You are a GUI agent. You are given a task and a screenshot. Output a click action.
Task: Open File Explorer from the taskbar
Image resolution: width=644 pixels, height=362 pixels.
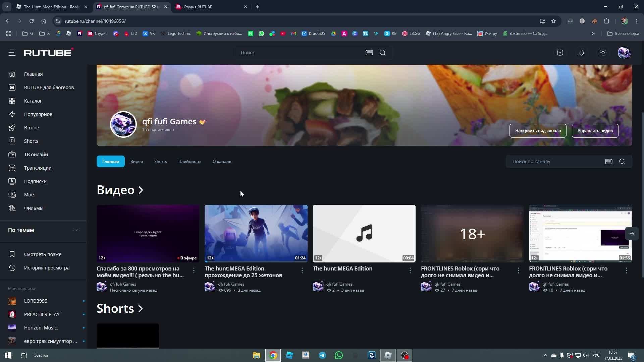[x=257, y=355]
